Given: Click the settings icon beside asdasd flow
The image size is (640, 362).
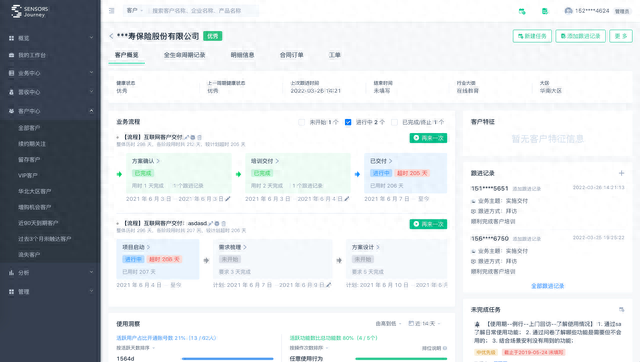Looking at the screenshot, I should tap(217, 223).
